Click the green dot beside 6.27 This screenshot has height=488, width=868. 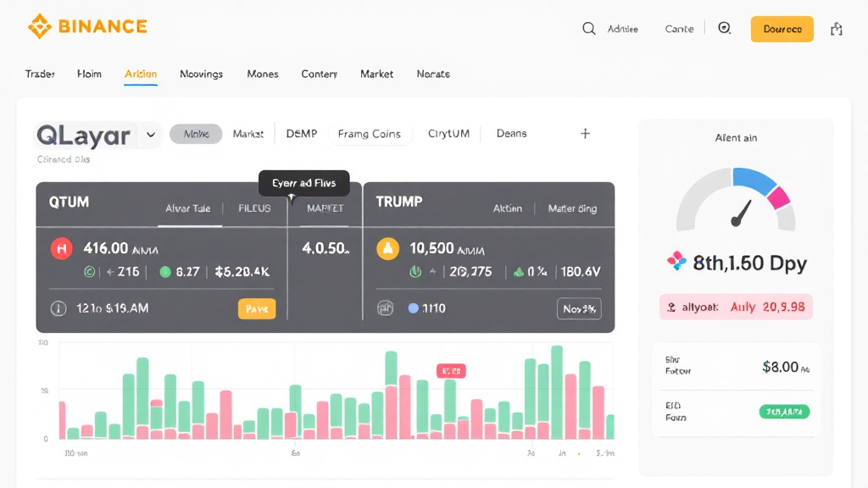pos(165,272)
